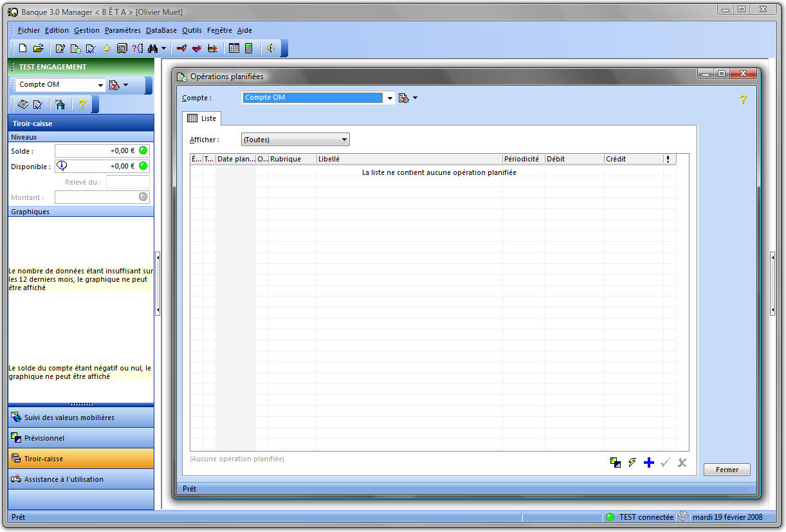The width and height of the screenshot is (786, 532).
Task: Expand the sidebar Compte OM combo box
Action: 100,85
